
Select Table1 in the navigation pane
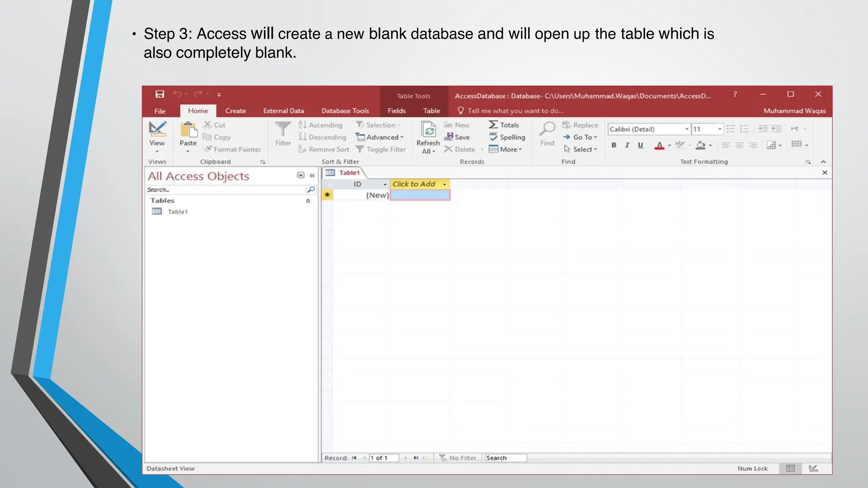(x=170, y=212)
